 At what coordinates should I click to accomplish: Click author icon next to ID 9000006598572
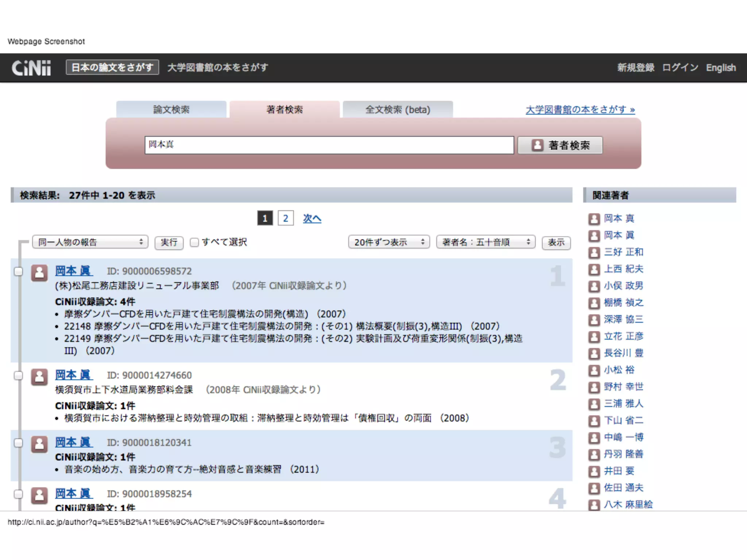[x=39, y=273]
